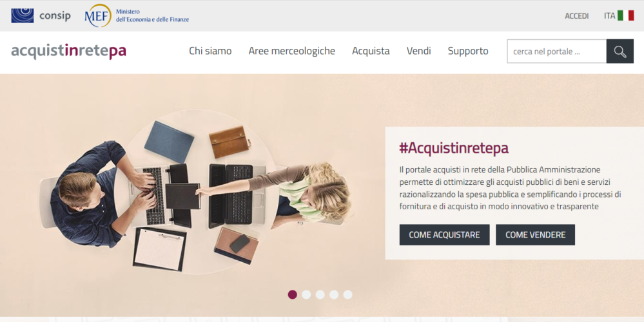This screenshot has height=322, width=644.
Task: Click the COME ACQUISTARE button
Action: 444,234
